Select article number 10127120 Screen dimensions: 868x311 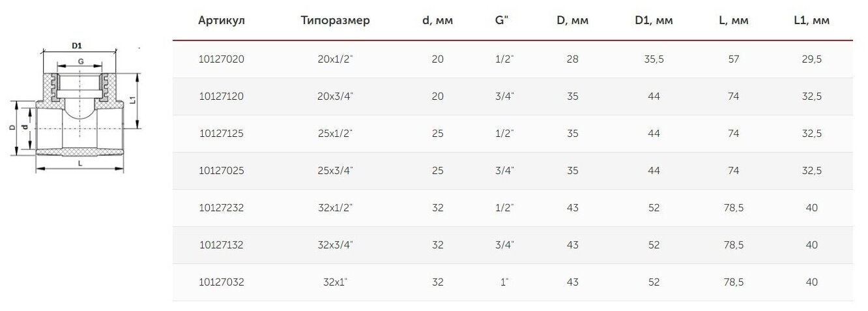[x=221, y=96]
